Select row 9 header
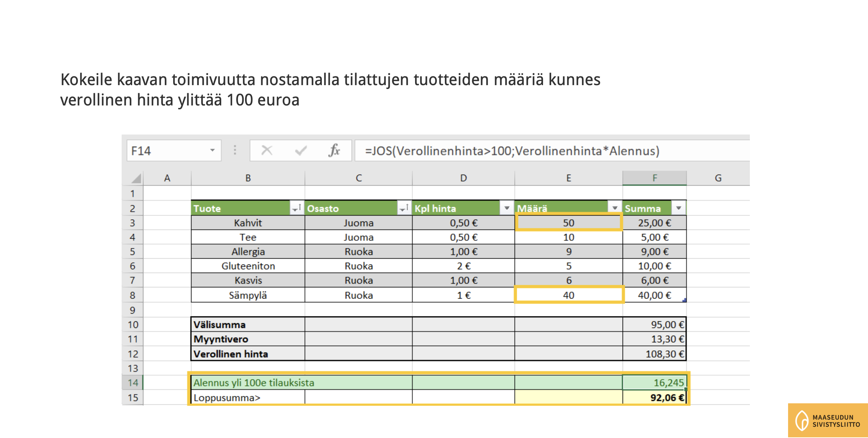This screenshot has width=868, height=438. pyautogui.click(x=133, y=310)
